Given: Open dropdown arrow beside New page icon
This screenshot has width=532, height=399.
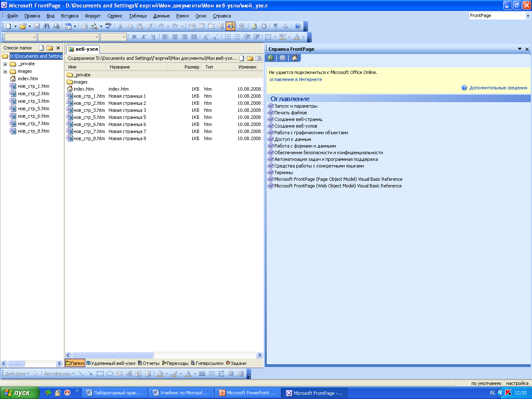Looking at the screenshot, I should pyautogui.click(x=15, y=26).
